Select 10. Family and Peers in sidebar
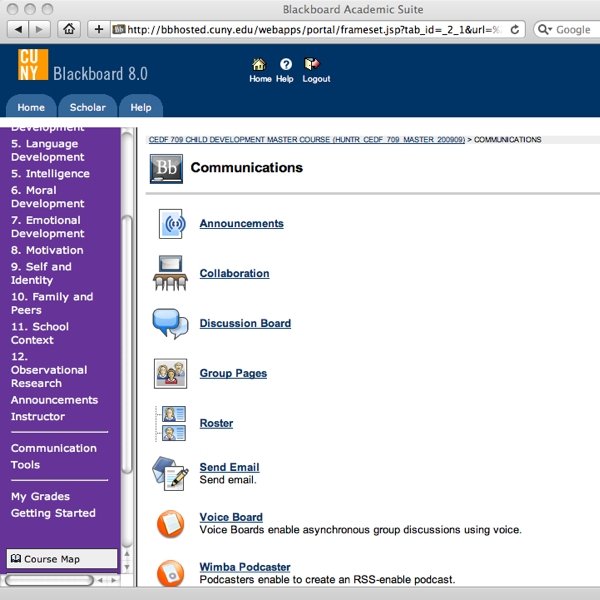This screenshot has height=600, width=600. (52, 303)
